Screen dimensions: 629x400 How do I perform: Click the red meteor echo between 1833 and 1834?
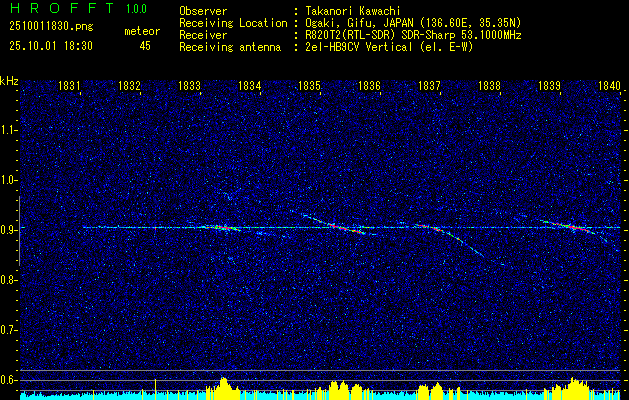(223, 228)
